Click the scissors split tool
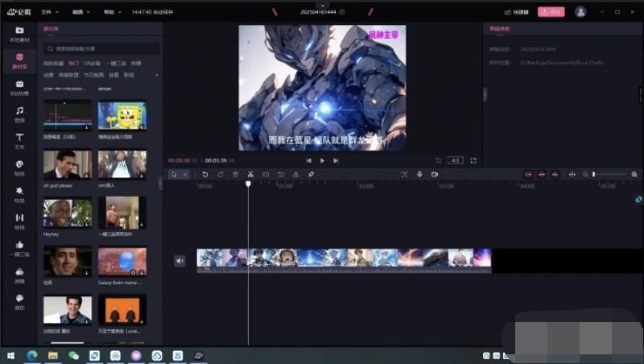644x364 pixels. [250, 174]
